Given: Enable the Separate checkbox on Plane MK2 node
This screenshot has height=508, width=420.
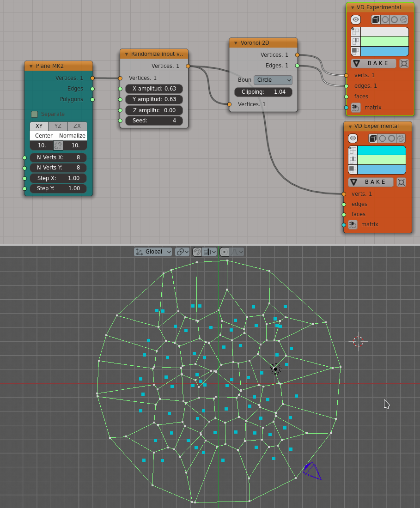Looking at the screenshot, I should [x=34, y=114].
